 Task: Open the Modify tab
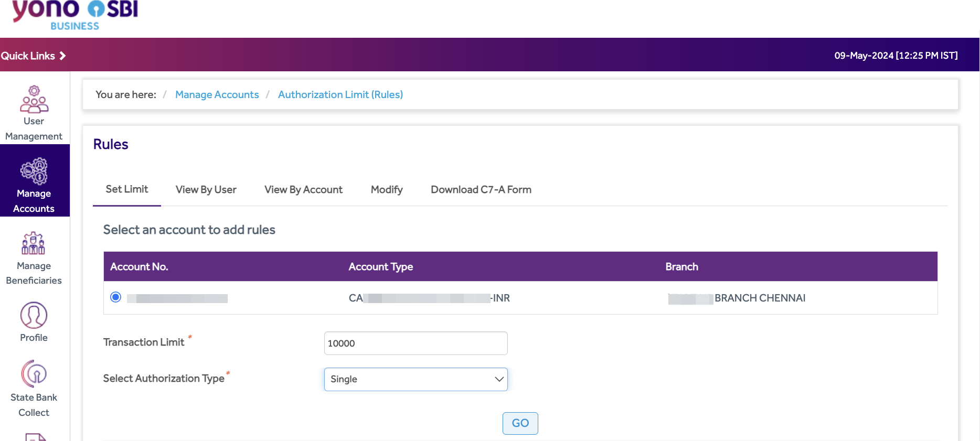[x=387, y=190]
